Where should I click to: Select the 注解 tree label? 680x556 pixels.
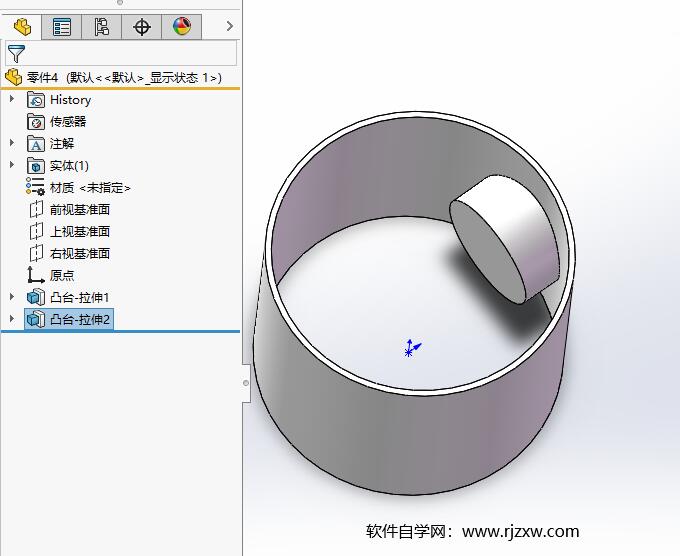[62, 144]
